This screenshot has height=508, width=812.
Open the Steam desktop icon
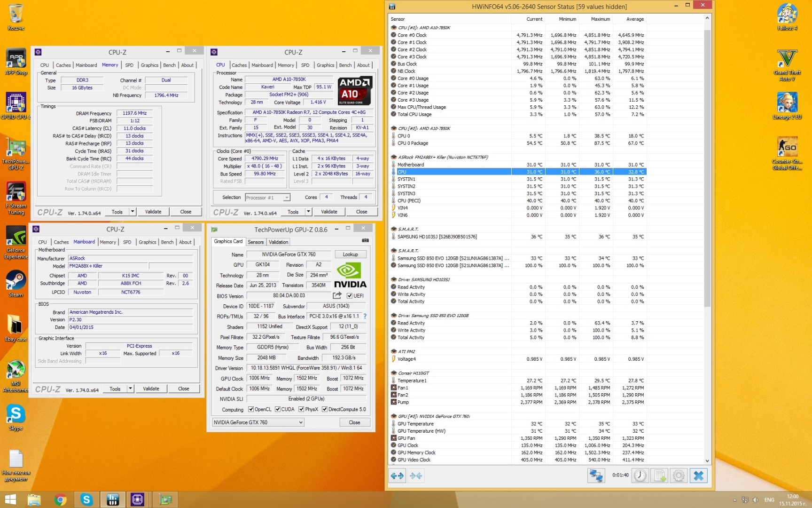(16, 284)
